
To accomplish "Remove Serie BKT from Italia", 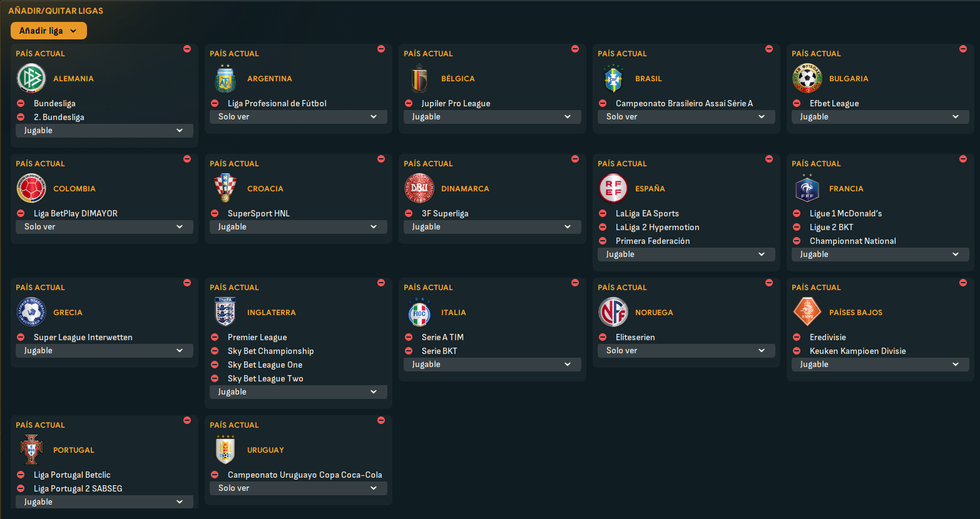I will click(x=409, y=351).
